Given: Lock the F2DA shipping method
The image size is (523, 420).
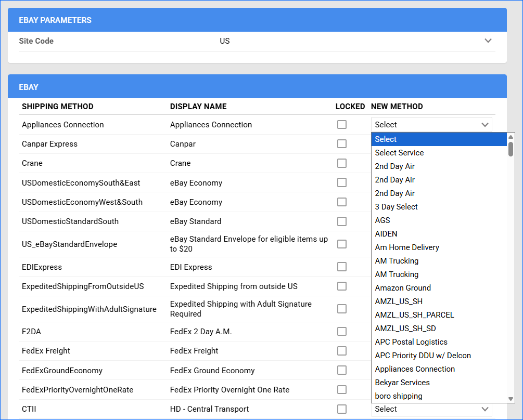Looking at the screenshot, I should click(x=342, y=332).
